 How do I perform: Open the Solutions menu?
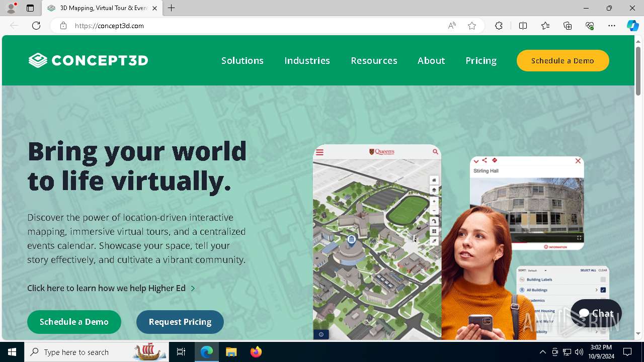tap(243, 60)
